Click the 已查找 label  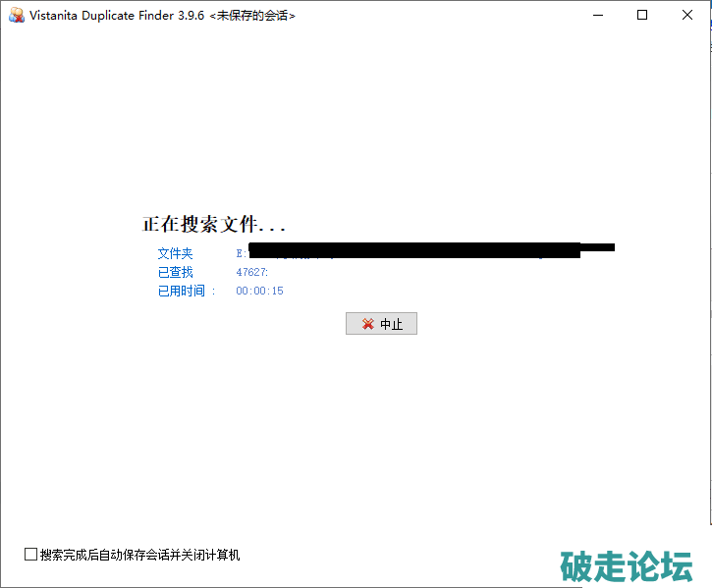pyautogui.click(x=175, y=272)
